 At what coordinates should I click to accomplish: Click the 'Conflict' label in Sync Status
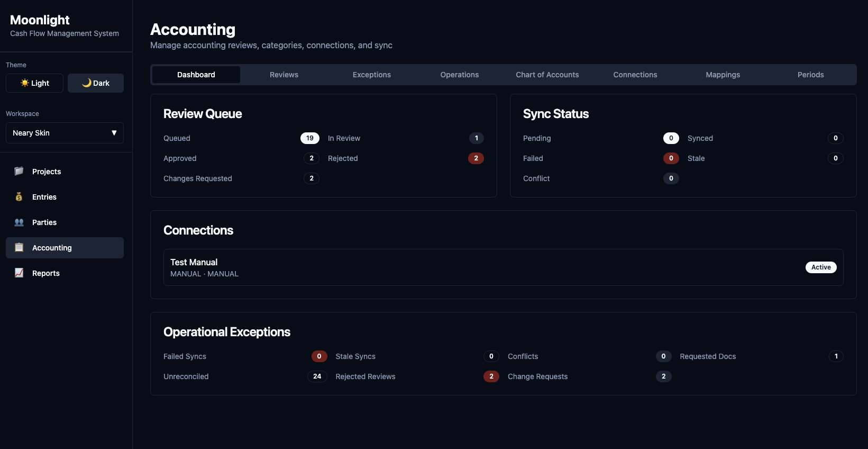(536, 178)
